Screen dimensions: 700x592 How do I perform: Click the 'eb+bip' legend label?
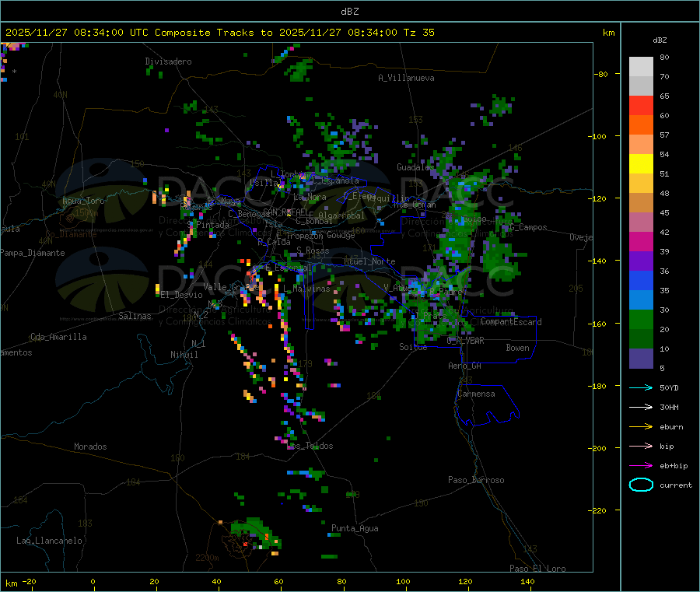coord(674,466)
